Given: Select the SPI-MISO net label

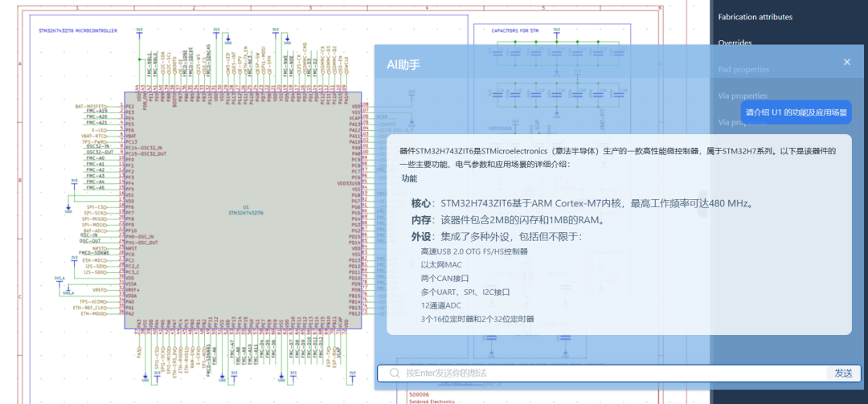Looking at the screenshot, I should click(94, 219).
